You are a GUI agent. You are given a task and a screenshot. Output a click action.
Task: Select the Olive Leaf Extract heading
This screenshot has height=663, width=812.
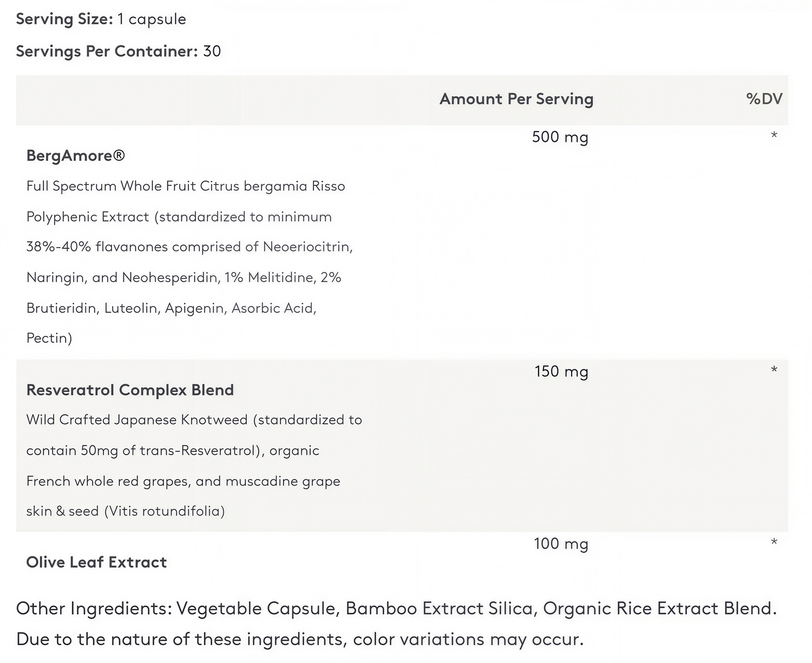(96, 562)
